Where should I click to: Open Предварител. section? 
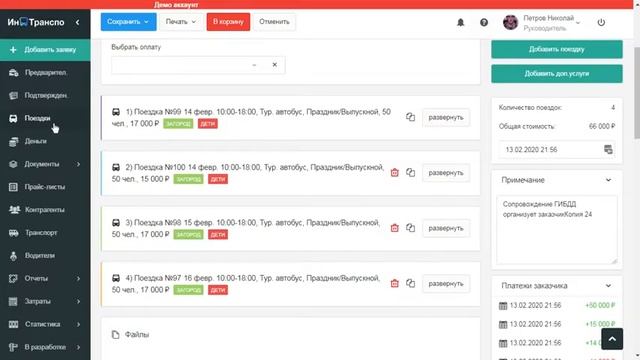tap(45, 73)
